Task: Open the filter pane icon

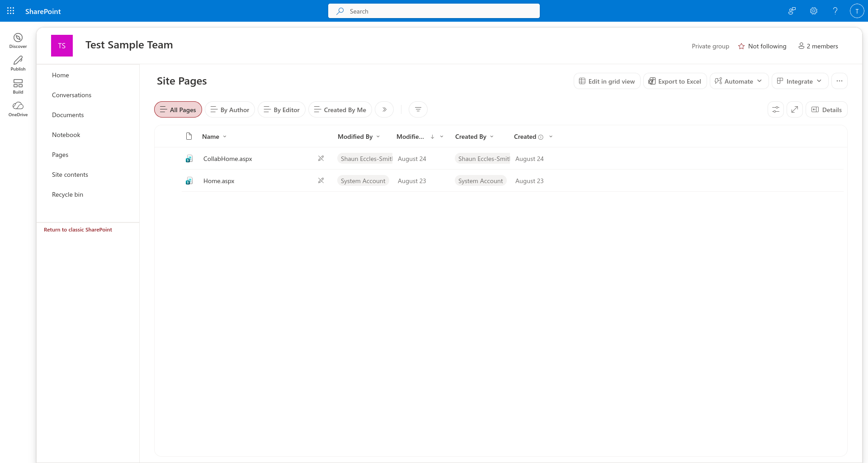Action: pos(418,109)
